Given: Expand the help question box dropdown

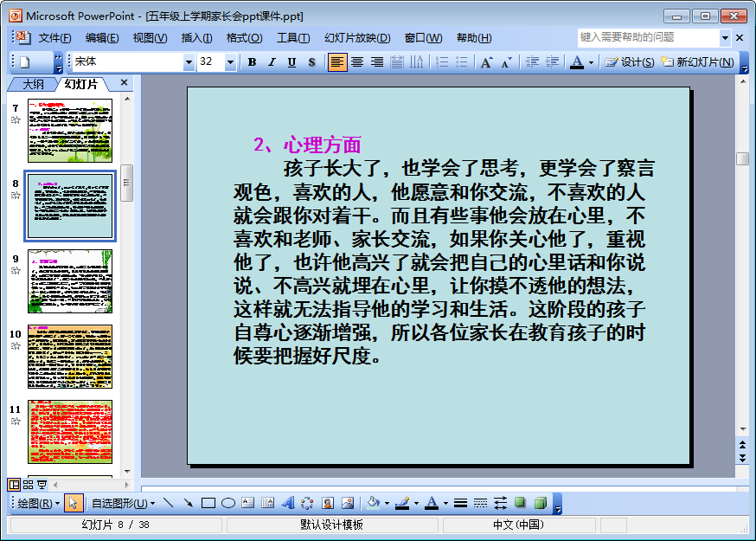Looking at the screenshot, I should tap(725, 37).
